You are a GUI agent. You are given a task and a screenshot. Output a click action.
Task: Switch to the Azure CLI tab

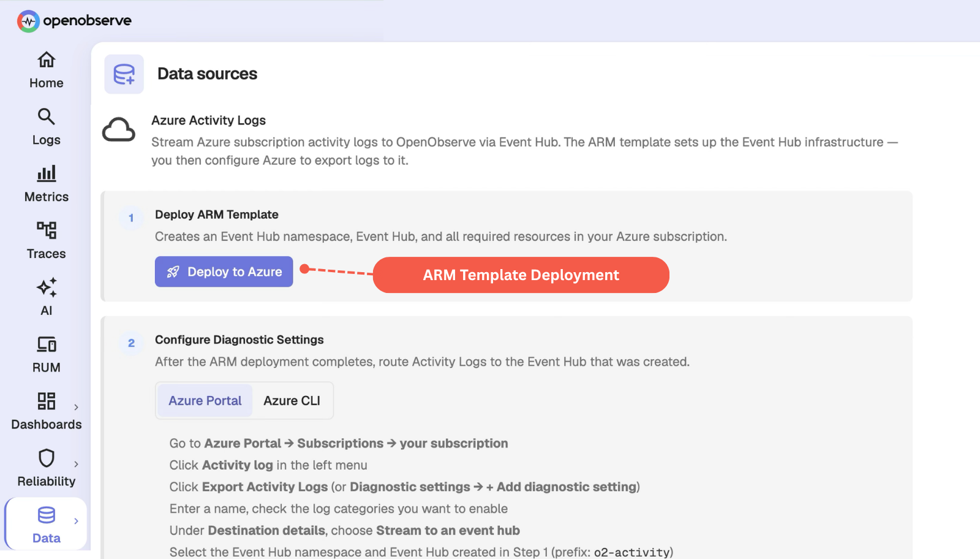(x=292, y=401)
